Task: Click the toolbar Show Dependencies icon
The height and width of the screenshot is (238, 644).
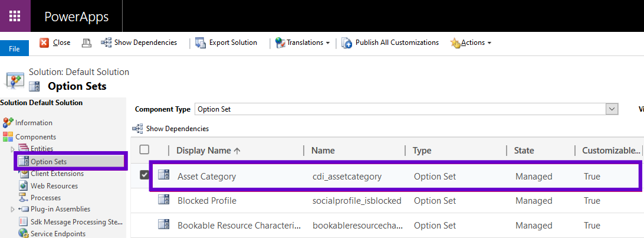Action: (x=106, y=43)
